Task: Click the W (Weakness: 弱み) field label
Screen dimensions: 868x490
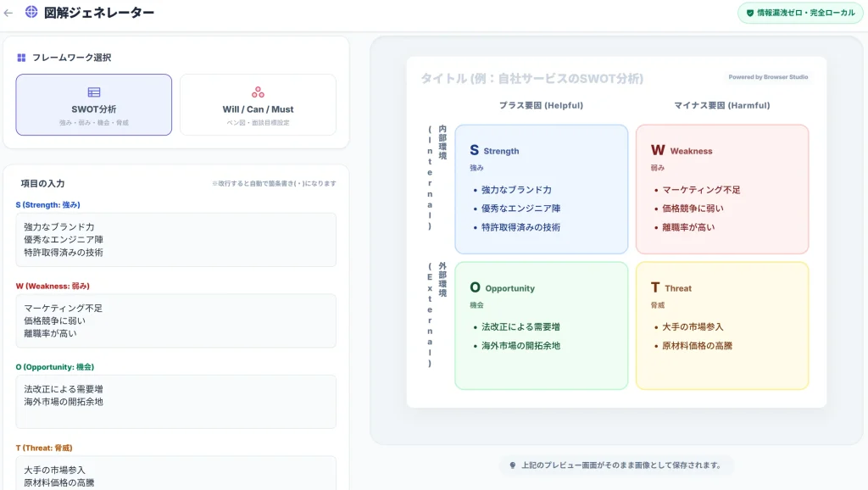Action: (x=53, y=287)
